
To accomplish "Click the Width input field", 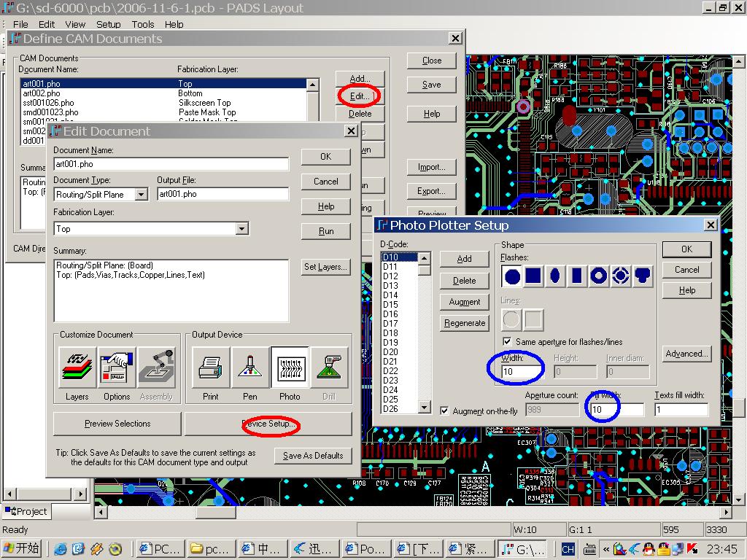I will click(523, 372).
